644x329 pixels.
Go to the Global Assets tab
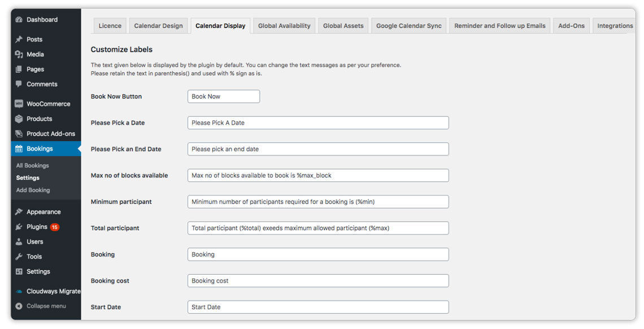click(x=343, y=25)
